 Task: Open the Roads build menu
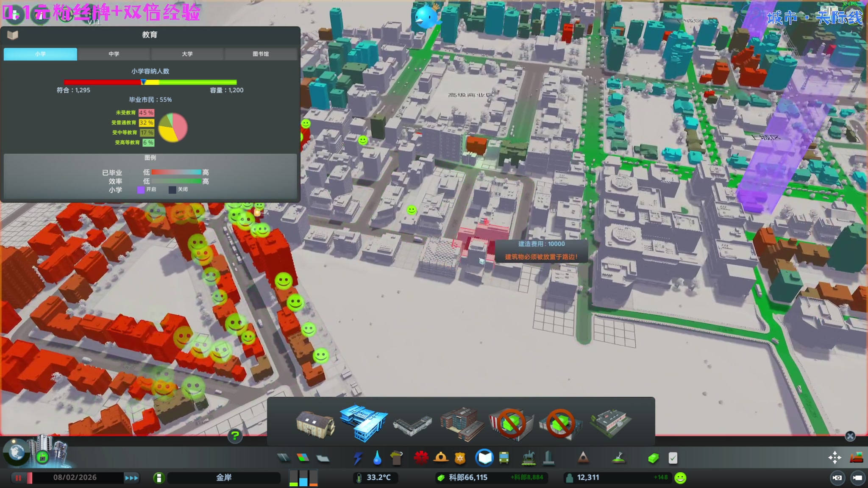tap(284, 458)
